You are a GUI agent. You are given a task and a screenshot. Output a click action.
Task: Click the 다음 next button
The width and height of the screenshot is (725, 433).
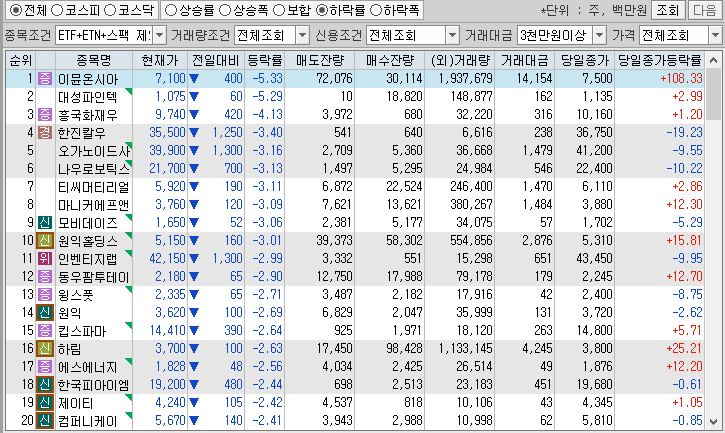[x=705, y=10]
